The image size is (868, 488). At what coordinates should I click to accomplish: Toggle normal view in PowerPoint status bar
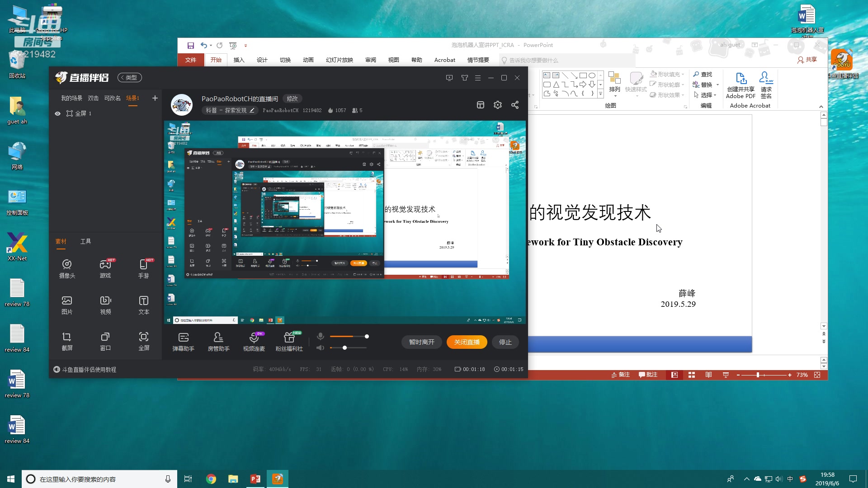coord(675,375)
